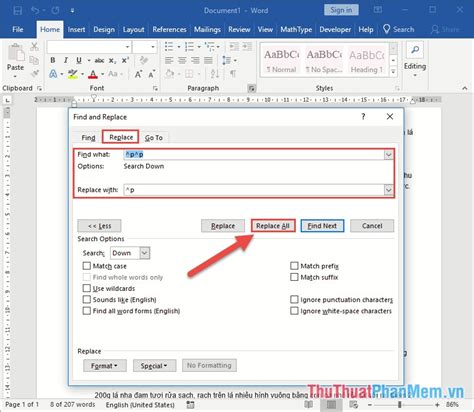Click in the Replace with field
Image resolution: width=474 pixels, height=412 pixels.
coord(254,190)
